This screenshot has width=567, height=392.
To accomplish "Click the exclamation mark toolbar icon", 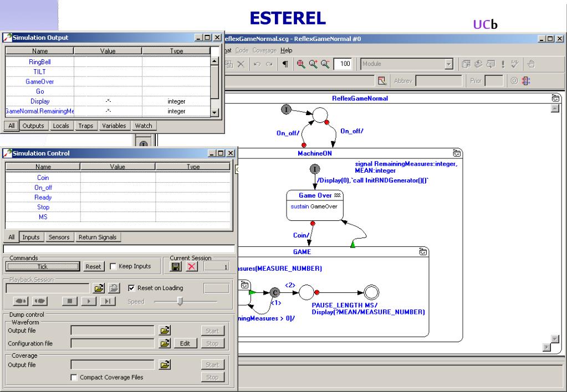I will point(503,64).
